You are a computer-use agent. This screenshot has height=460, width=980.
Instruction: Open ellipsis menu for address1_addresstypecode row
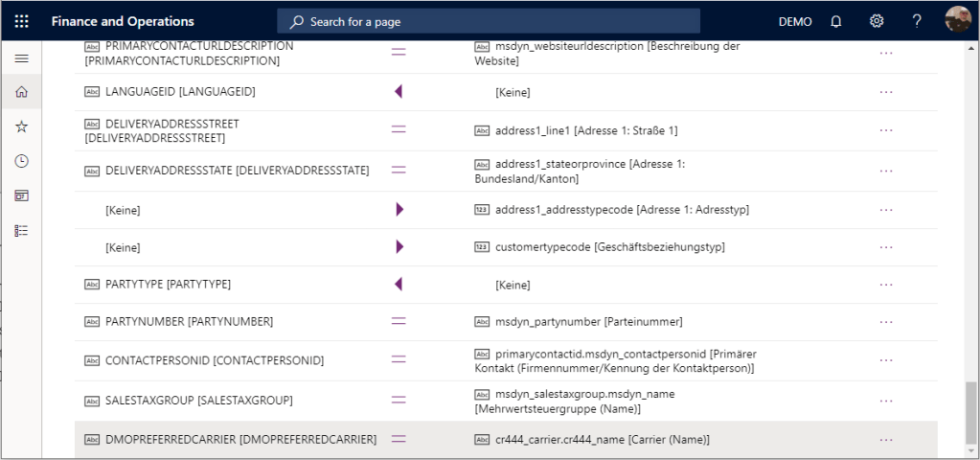tap(885, 210)
